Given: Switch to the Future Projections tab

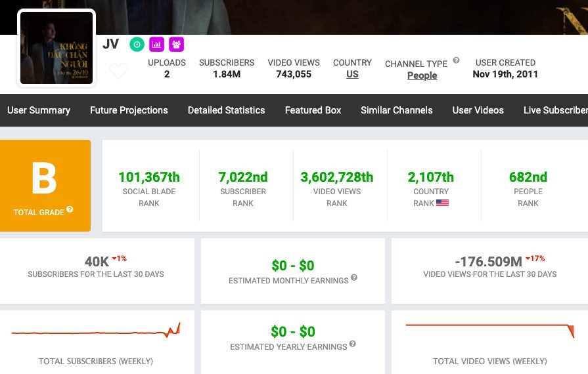Looking at the screenshot, I should (x=129, y=110).
